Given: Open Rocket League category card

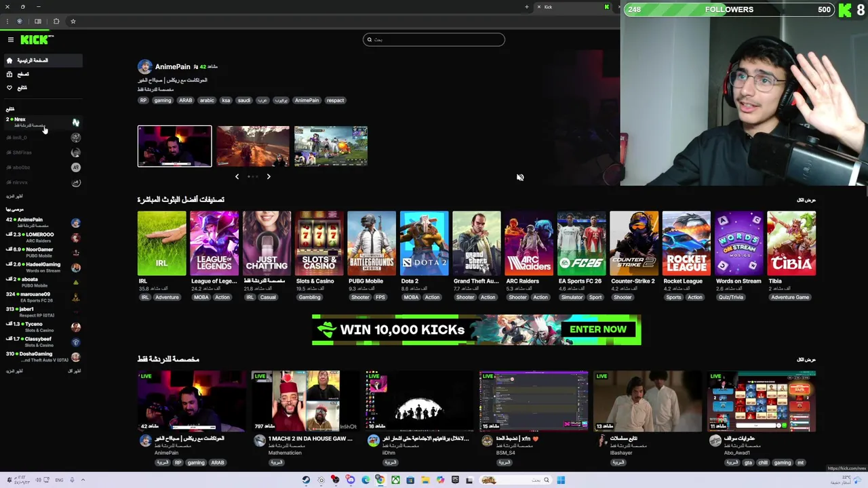Looking at the screenshot, I should 686,243.
